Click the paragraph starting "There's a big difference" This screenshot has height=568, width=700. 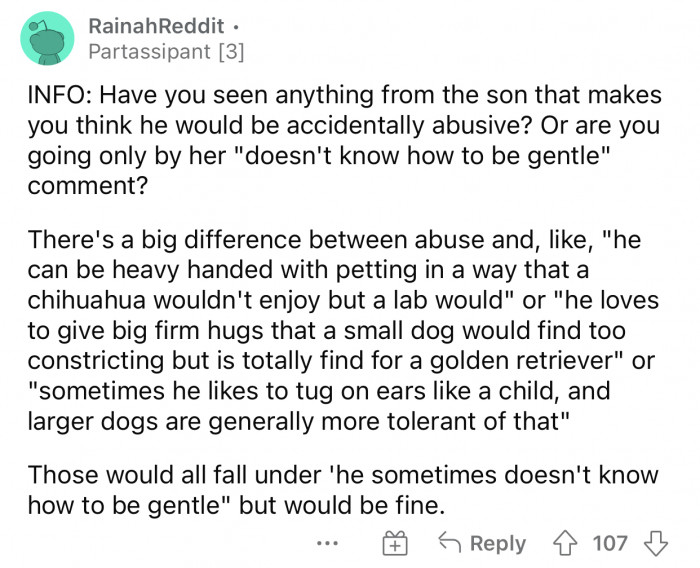click(343, 330)
